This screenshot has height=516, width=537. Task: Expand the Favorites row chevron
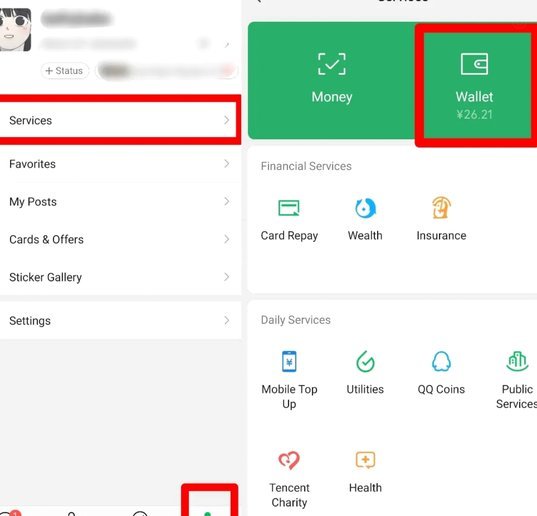coord(226,164)
